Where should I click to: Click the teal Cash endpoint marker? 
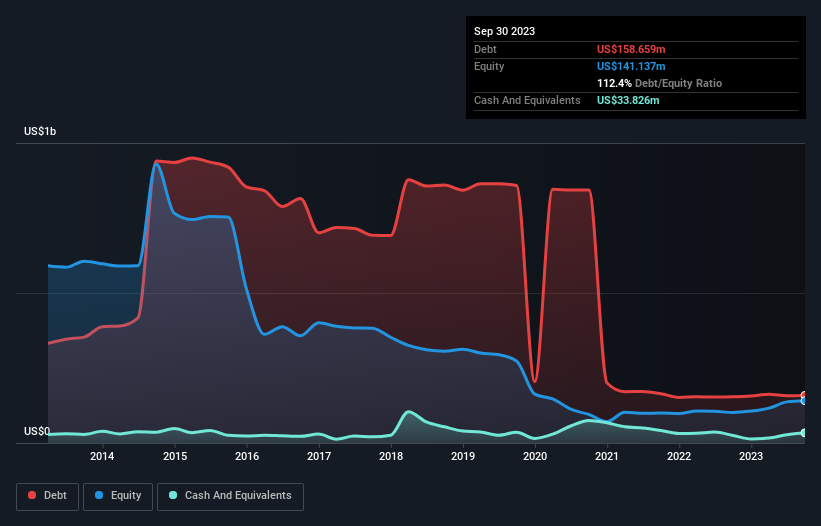tap(804, 433)
